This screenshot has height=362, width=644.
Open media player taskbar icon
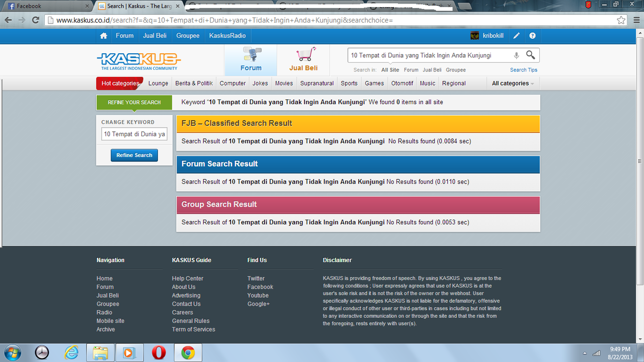click(x=129, y=353)
